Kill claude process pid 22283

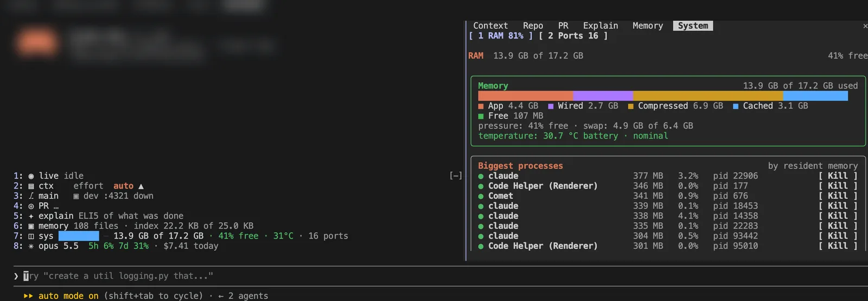tap(838, 226)
